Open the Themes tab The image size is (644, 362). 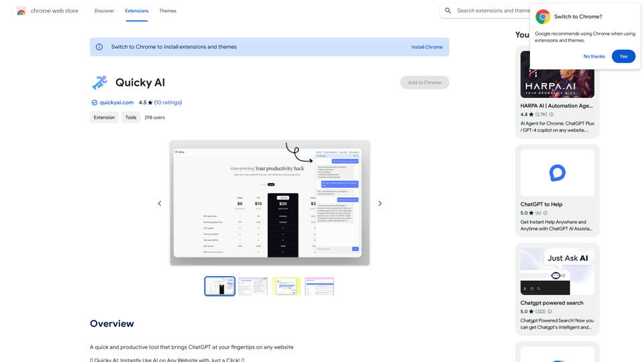point(168,11)
